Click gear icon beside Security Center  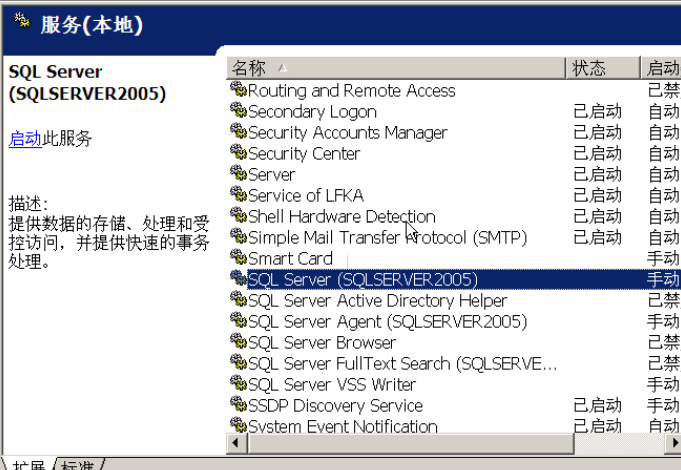pos(238,152)
